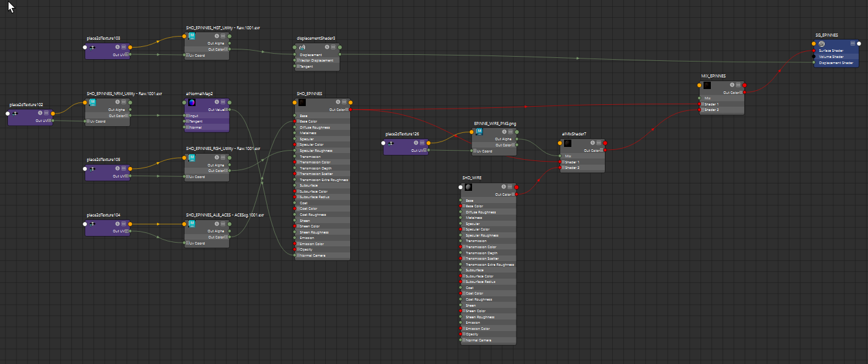Expand Shader 2 on aiMixShader7 node
Viewport: 868px width, 364px height.
point(563,168)
